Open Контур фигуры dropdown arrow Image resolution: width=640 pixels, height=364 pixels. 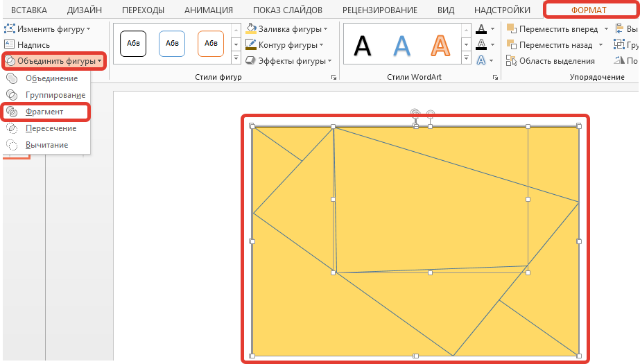coord(322,45)
